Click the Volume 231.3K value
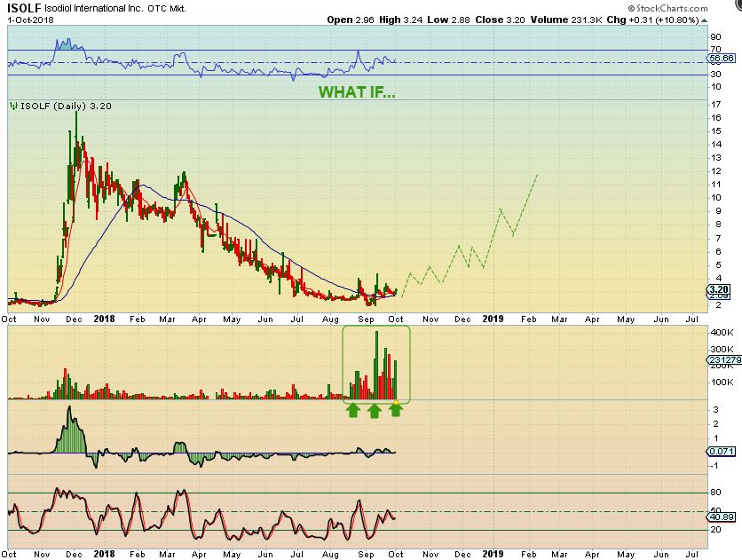Image resolution: width=742 pixels, height=560 pixels. pyautogui.click(x=566, y=20)
